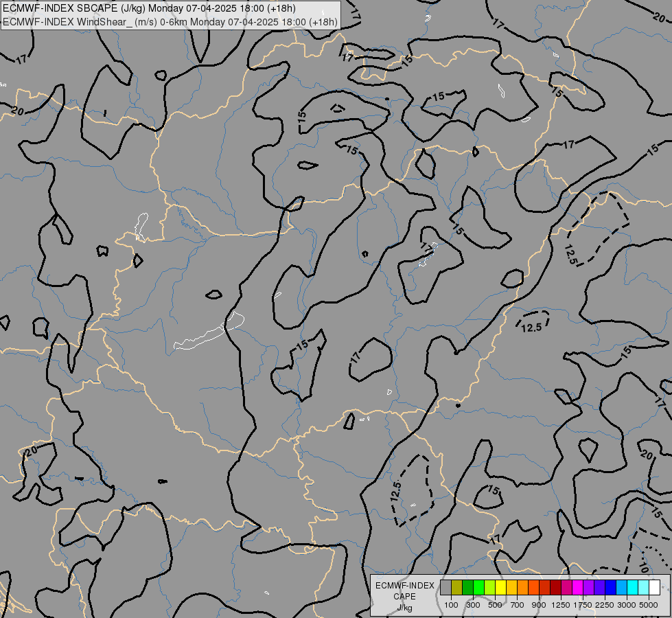Click the gray swatch in CAPE legend

[445, 588]
